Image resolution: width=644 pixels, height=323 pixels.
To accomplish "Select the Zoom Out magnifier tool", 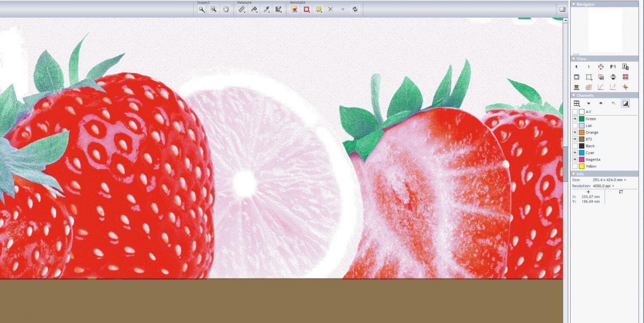I will (x=213, y=9).
